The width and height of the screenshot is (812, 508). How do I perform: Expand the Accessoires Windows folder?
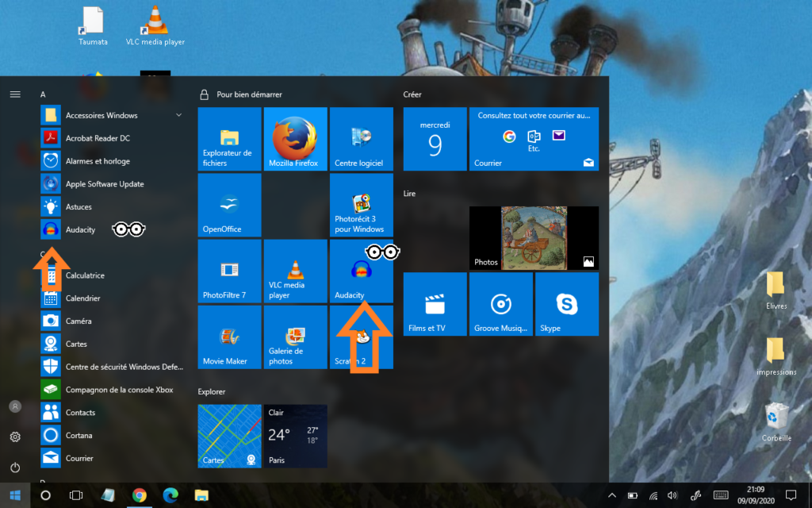(112, 115)
